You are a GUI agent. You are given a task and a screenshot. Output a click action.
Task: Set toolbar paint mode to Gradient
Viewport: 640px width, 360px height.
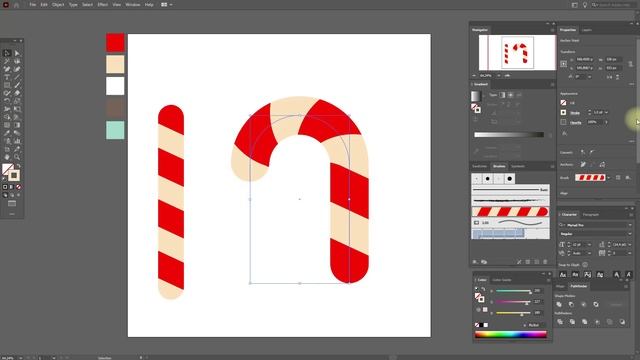[x=12, y=187]
